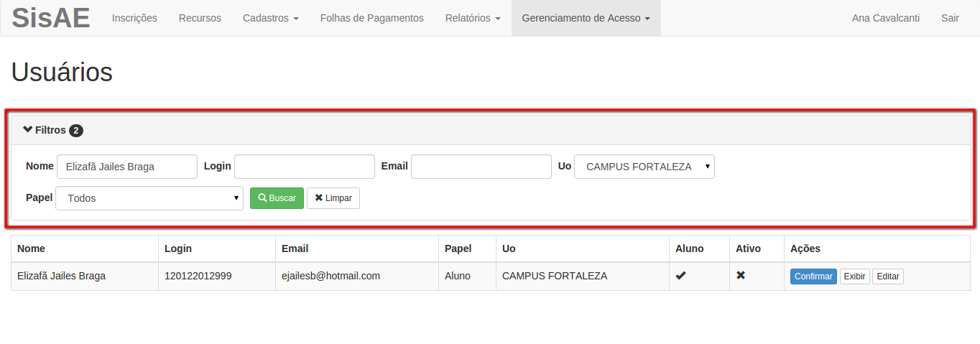Open Gerenciamento de Acesso menu
Screen dimensions: 980x344
click(586, 18)
